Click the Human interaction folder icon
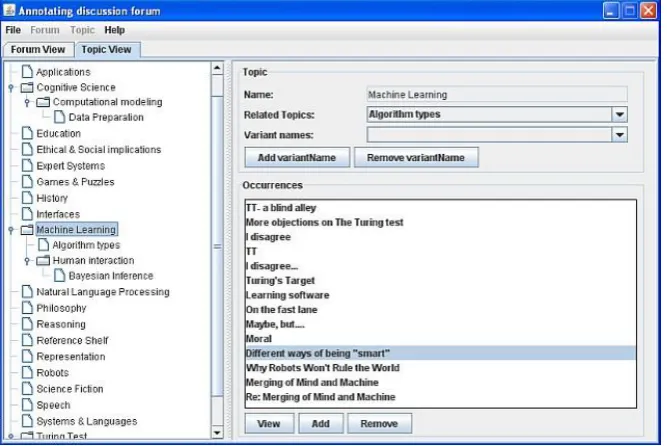 point(43,260)
